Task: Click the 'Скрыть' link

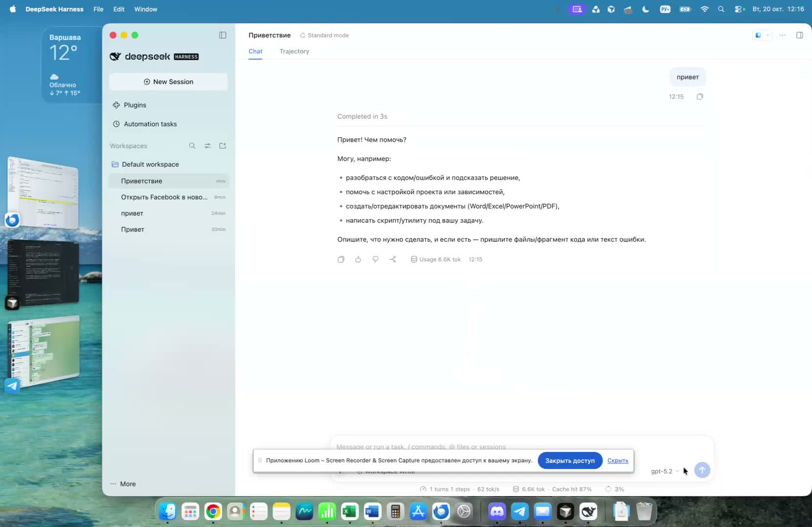Action: point(618,461)
